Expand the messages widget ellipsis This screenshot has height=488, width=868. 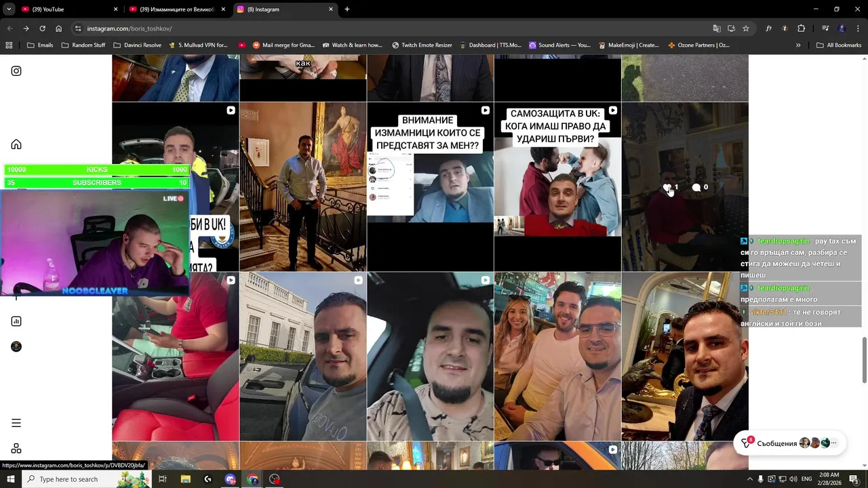(834, 443)
